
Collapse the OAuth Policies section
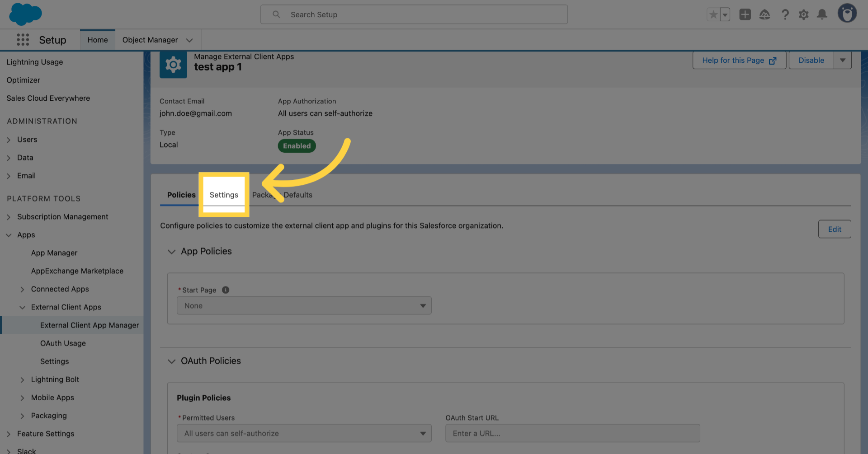tap(172, 361)
